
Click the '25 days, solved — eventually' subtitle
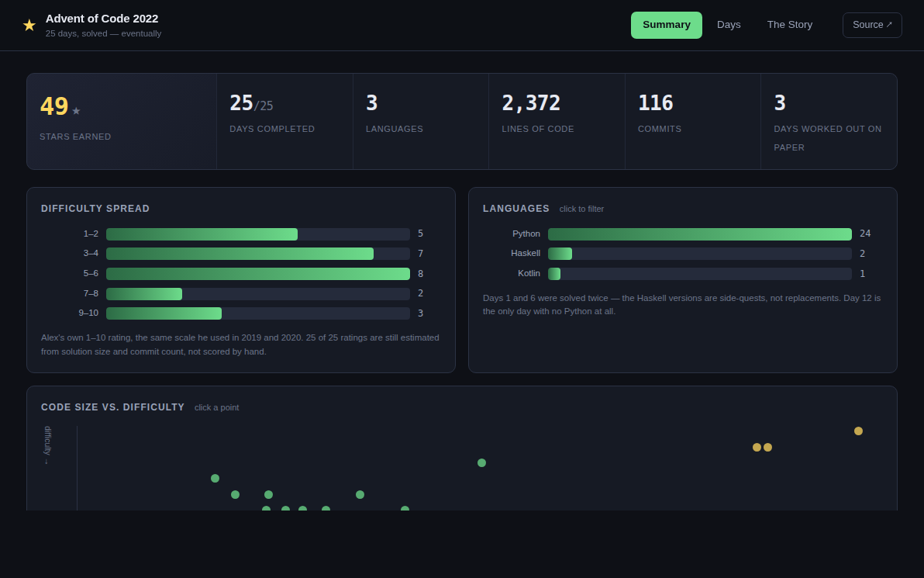tap(103, 33)
